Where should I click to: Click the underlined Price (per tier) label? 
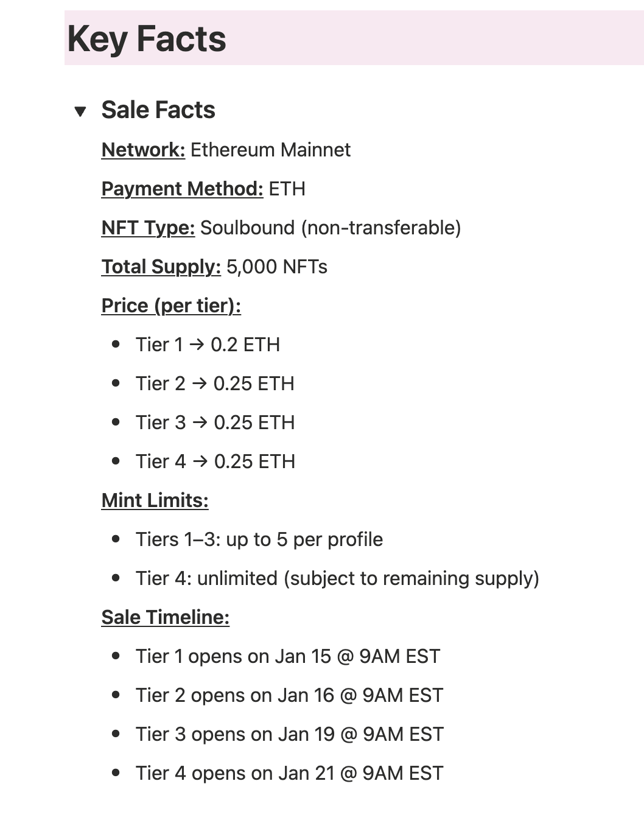click(171, 306)
